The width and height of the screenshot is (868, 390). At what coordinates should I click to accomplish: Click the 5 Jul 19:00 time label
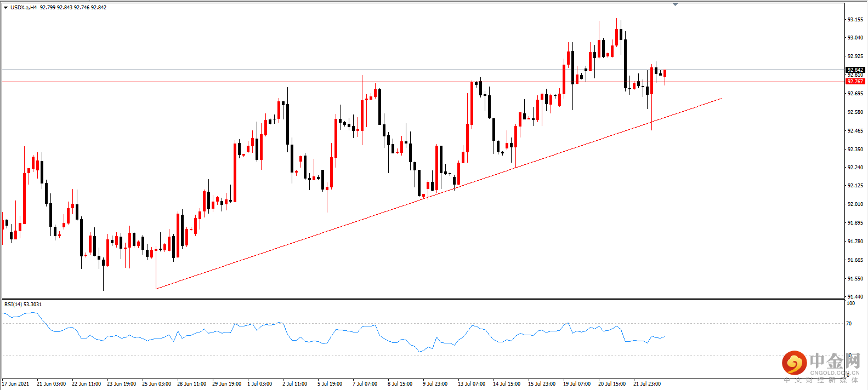pos(330,384)
